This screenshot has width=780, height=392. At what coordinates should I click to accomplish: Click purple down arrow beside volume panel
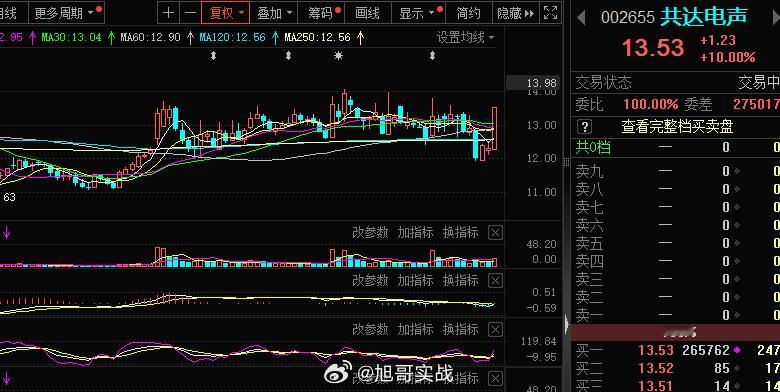[6, 233]
